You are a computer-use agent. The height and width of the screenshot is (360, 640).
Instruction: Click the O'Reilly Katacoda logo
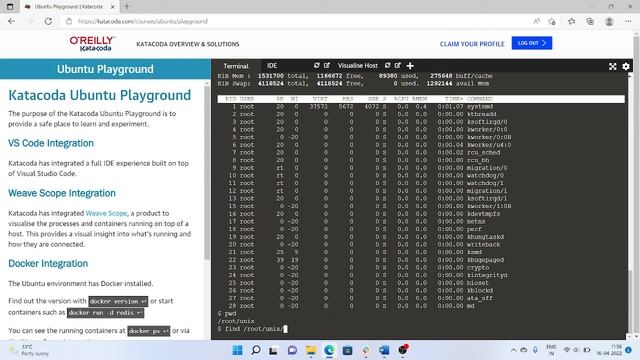[x=92, y=43]
